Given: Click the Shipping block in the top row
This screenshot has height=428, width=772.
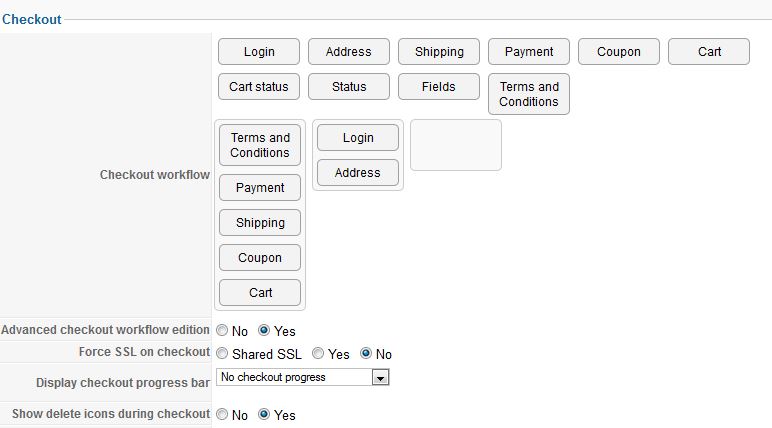Looking at the screenshot, I should coord(439,52).
